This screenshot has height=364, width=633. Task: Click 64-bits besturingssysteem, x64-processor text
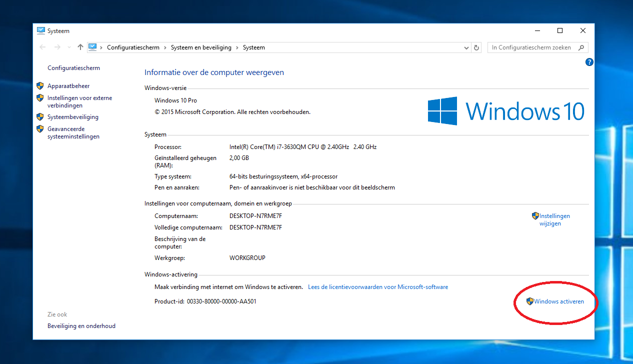[283, 176]
